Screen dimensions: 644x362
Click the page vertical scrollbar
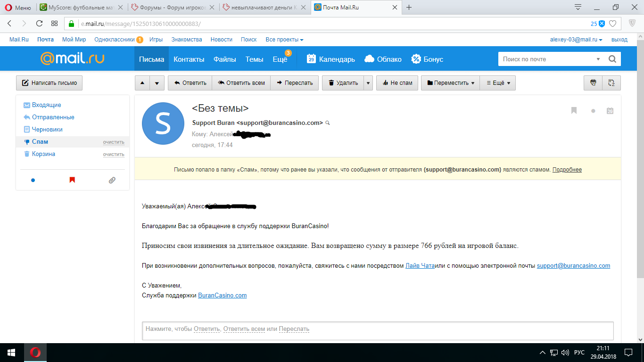(640, 189)
